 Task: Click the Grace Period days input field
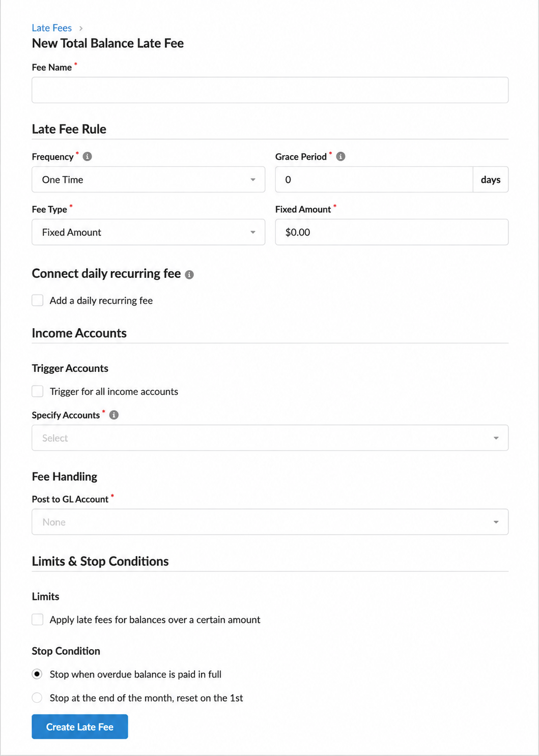pyautogui.click(x=374, y=180)
